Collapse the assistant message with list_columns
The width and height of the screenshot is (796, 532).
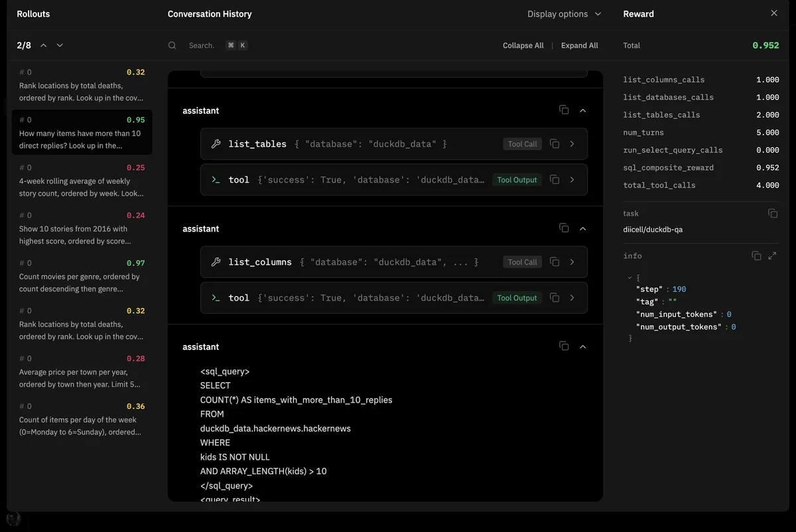[582, 228]
